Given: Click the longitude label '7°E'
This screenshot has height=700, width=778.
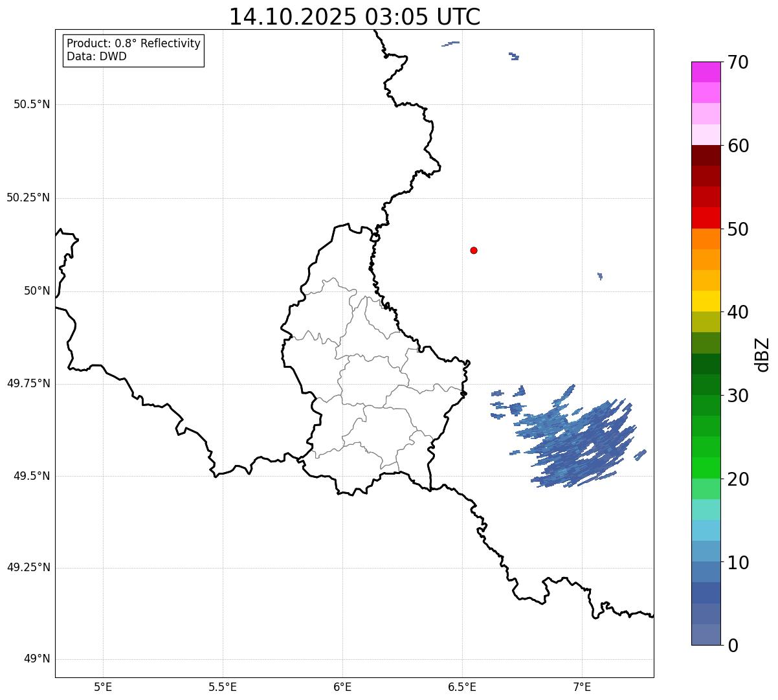Looking at the screenshot, I should (582, 686).
